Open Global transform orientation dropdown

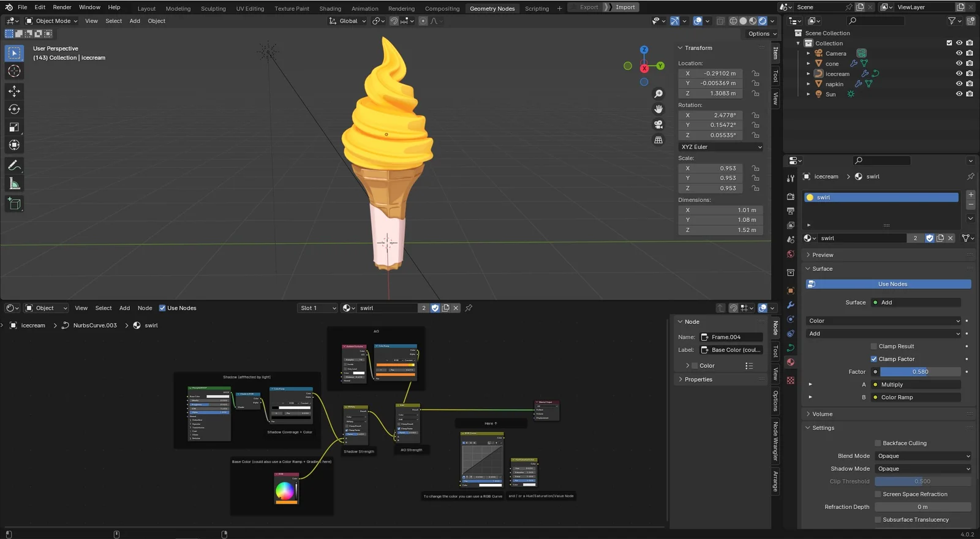pos(348,21)
